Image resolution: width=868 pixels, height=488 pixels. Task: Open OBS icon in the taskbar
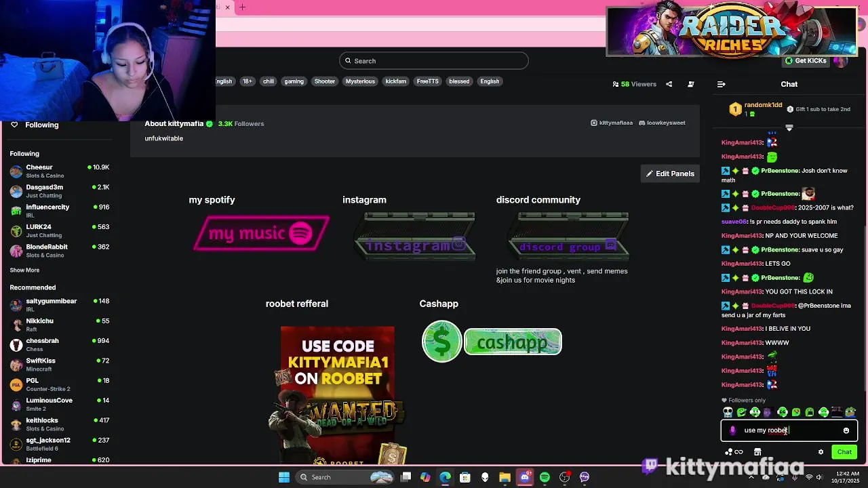click(x=564, y=477)
